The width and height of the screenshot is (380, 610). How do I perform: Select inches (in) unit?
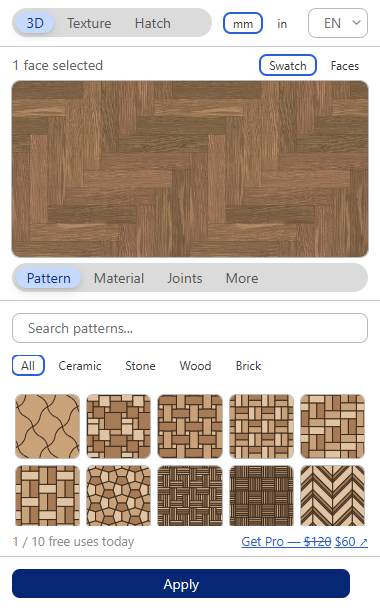282,24
